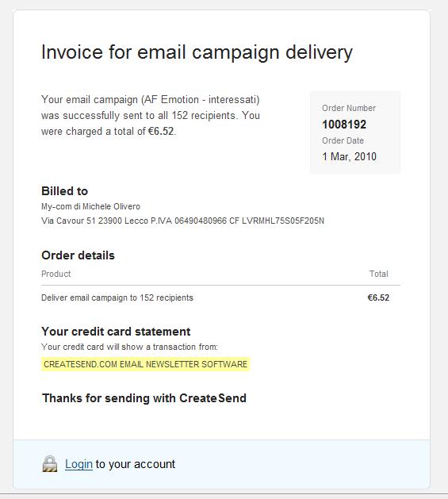Click the Order details heading
Viewport: 448px width, 499px height.
(78, 255)
